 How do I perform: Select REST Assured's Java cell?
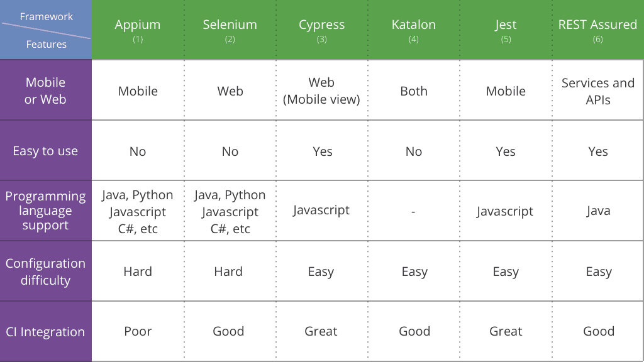[x=598, y=211]
